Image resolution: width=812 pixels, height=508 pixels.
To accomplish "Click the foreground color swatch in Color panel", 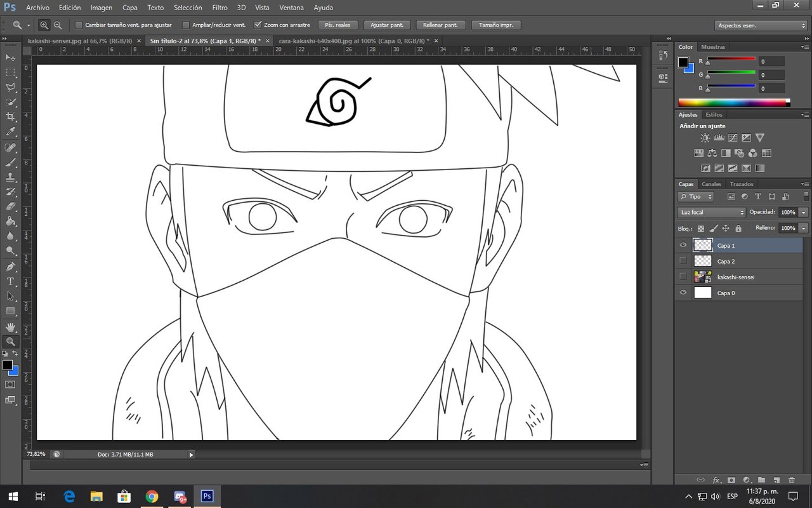I will click(683, 62).
